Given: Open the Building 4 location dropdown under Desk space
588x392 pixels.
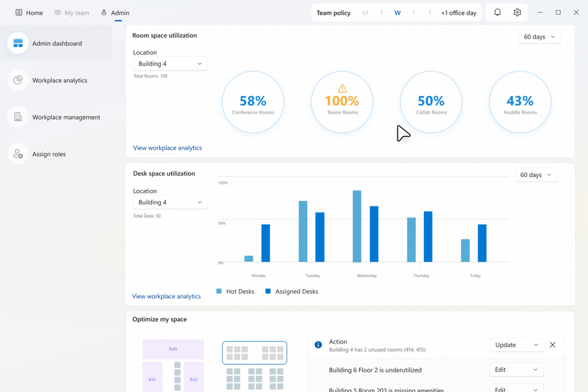Looking at the screenshot, I should pos(170,202).
